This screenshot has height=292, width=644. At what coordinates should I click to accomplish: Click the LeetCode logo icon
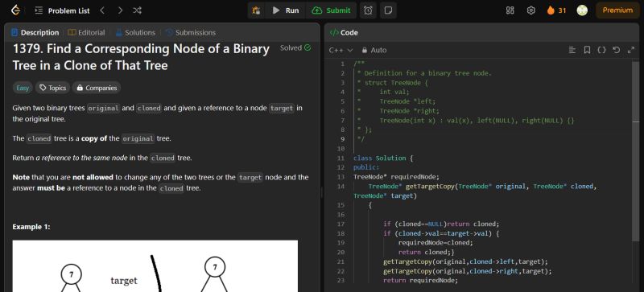pyautogui.click(x=15, y=10)
